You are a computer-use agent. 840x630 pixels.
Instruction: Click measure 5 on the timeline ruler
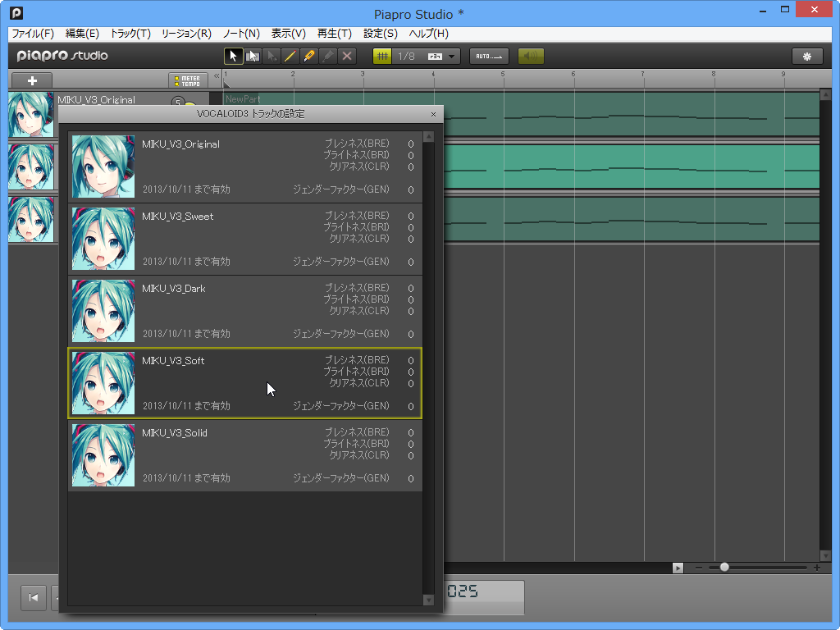(503, 74)
